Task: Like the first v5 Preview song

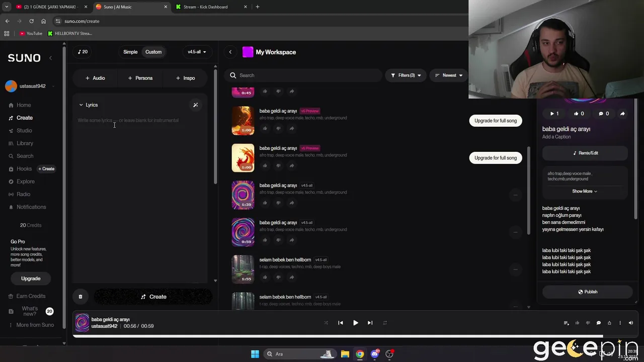Action: tap(265, 128)
